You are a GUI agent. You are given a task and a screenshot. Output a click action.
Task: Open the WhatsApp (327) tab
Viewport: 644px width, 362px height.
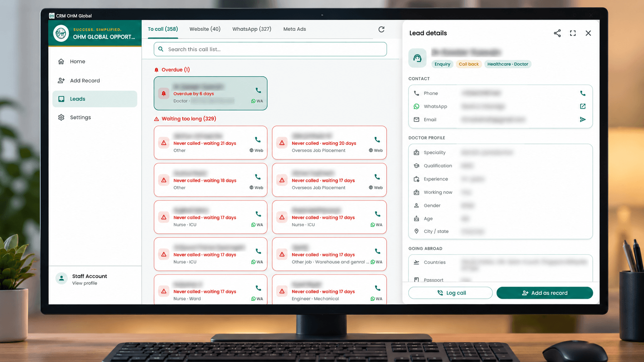252,29
